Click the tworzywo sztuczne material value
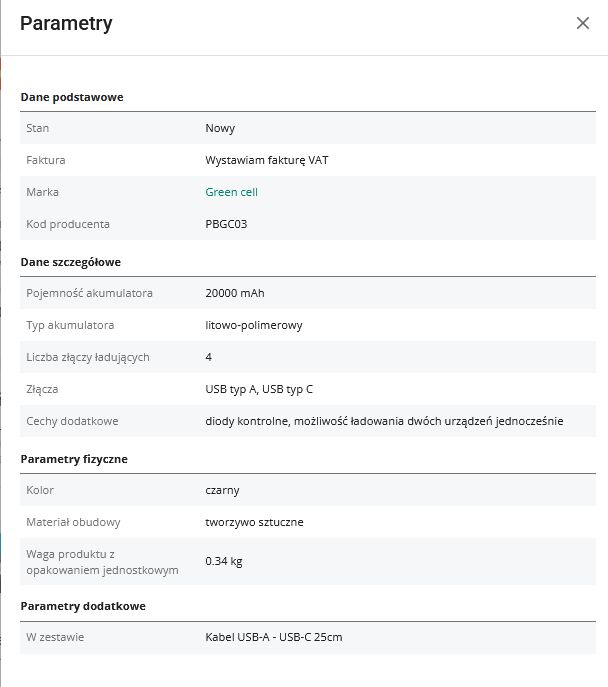This screenshot has width=608, height=687. click(254, 522)
